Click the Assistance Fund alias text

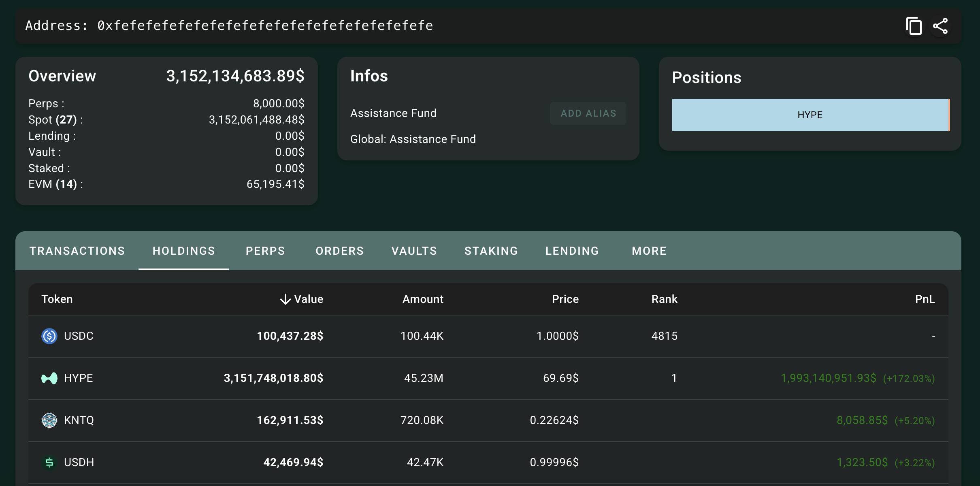tap(393, 113)
